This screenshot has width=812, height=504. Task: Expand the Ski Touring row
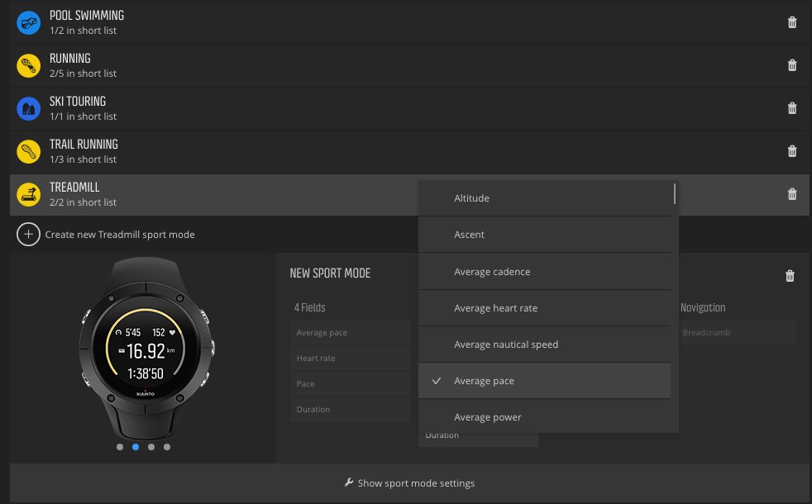pos(409,109)
